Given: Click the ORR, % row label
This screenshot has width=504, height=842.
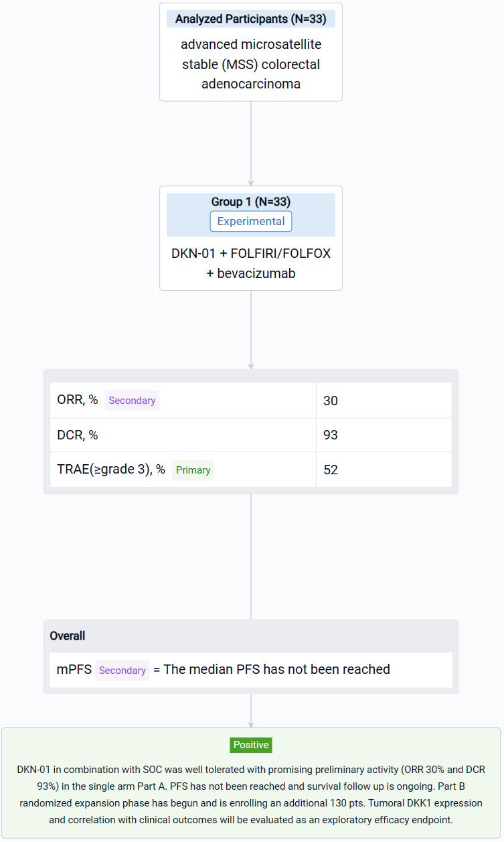Looking at the screenshot, I should pos(78,400).
